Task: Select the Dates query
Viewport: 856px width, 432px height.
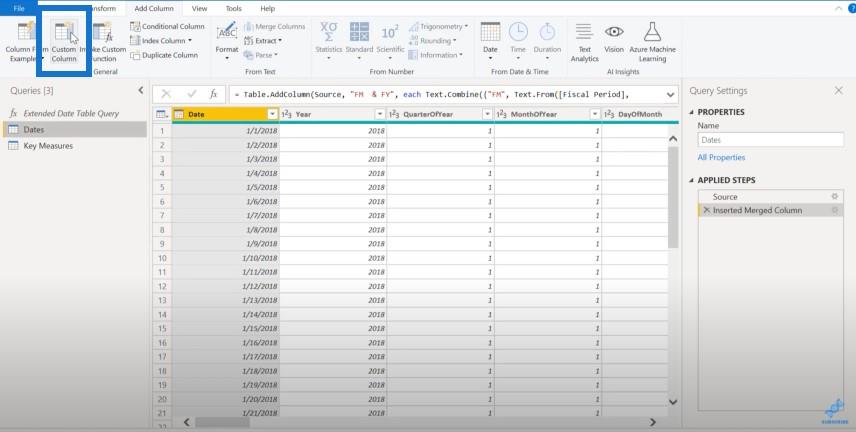Action: pyautogui.click(x=74, y=129)
